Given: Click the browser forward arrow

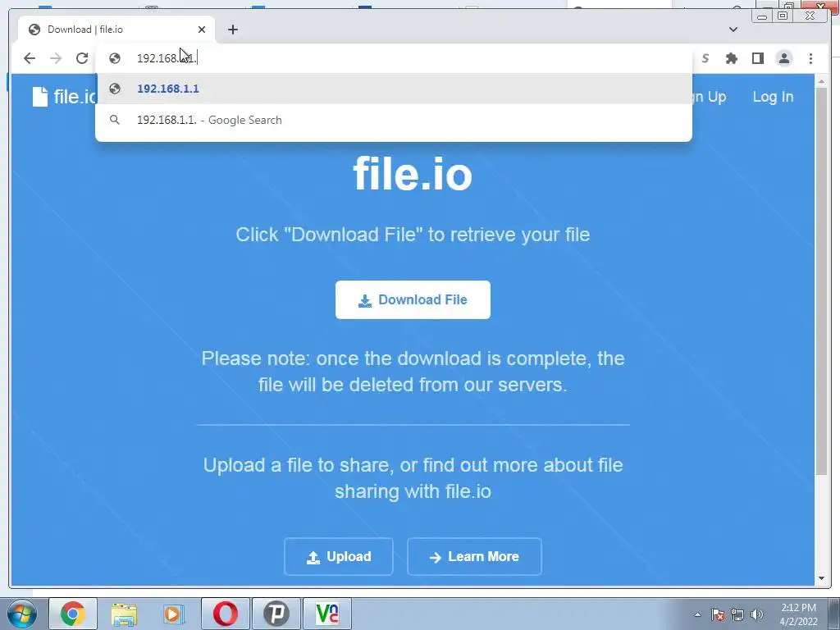Looking at the screenshot, I should tap(56, 58).
